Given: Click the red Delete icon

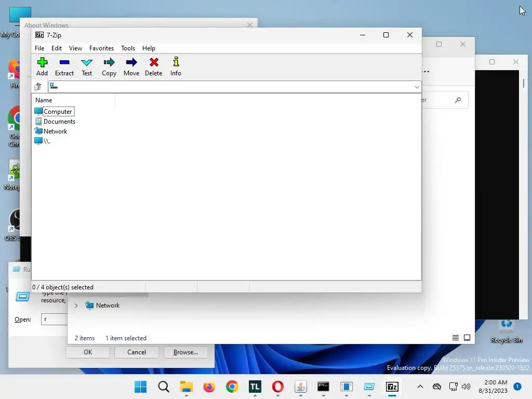Looking at the screenshot, I should (x=154, y=66).
